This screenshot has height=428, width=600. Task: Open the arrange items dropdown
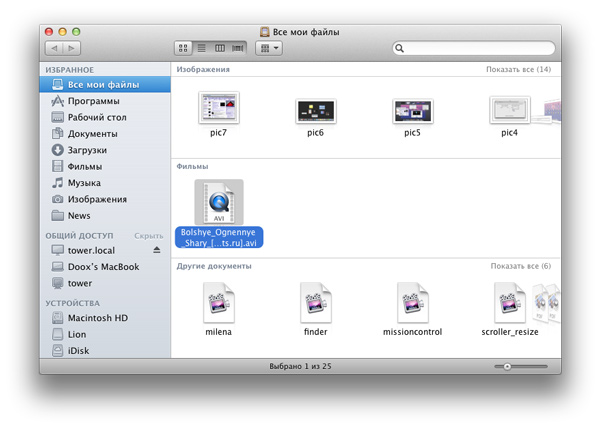[x=269, y=48]
